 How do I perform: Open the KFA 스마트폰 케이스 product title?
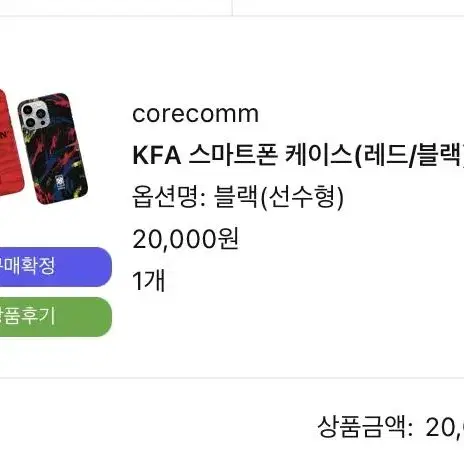pos(298,155)
